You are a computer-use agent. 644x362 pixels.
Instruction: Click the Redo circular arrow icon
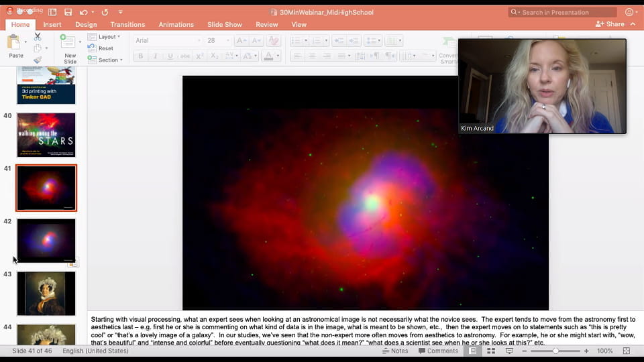pos(105,12)
